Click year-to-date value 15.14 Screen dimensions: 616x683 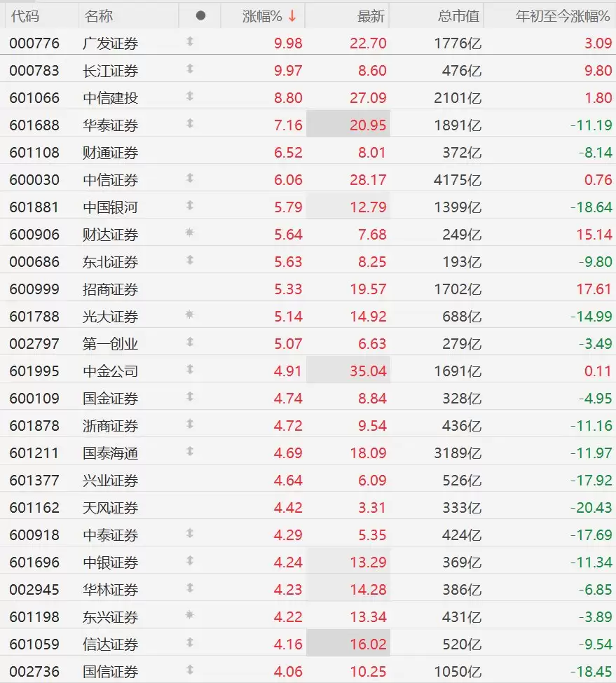(x=594, y=235)
